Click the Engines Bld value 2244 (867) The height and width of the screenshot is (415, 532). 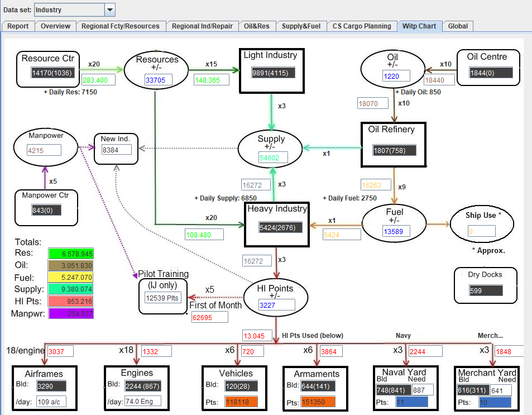(143, 386)
